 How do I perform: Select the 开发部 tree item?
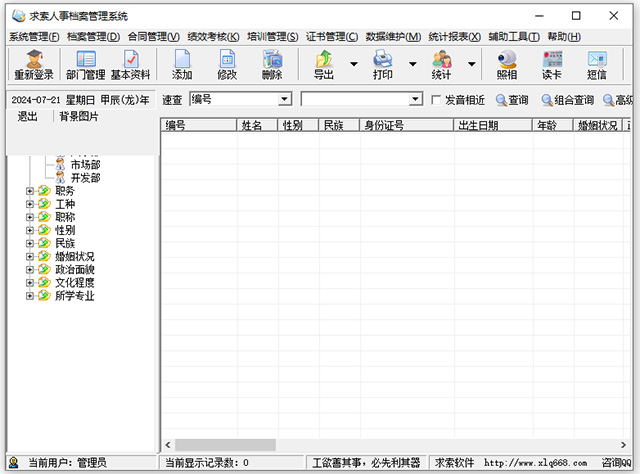pyautogui.click(x=85, y=178)
